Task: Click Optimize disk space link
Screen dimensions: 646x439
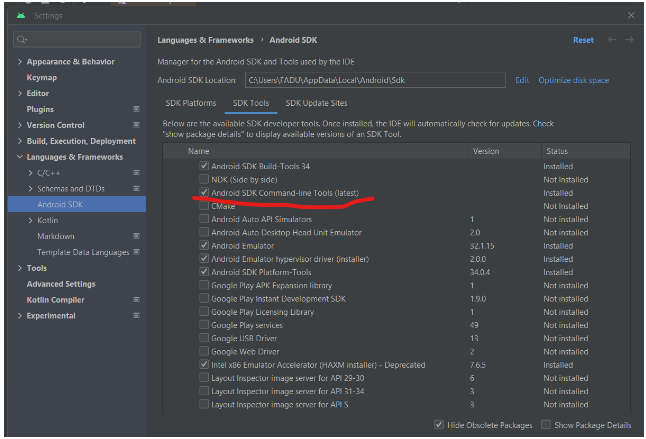Action: 573,80
